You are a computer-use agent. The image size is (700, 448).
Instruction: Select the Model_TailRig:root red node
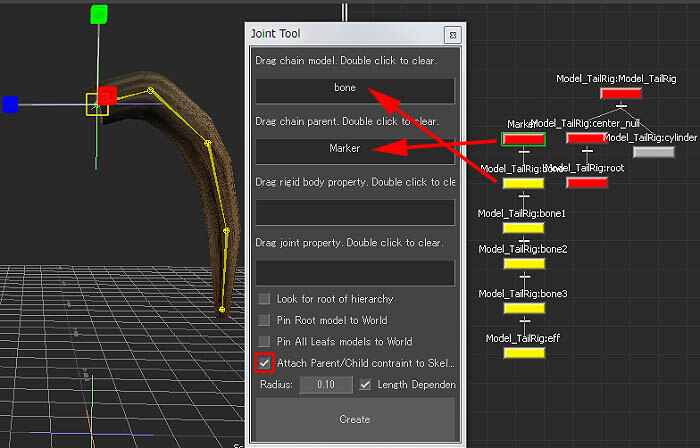(586, 183)
